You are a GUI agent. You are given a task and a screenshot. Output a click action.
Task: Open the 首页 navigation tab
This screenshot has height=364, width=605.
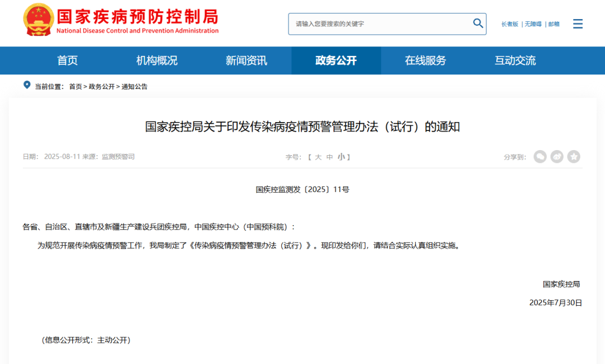click(67, 60)
